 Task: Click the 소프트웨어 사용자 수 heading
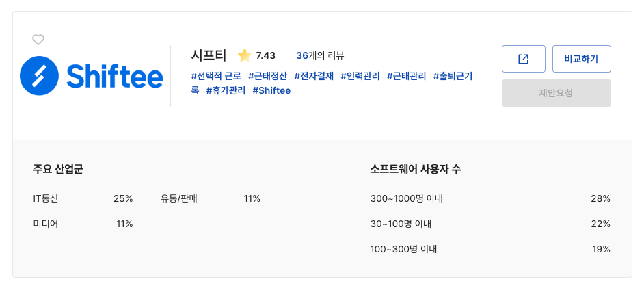pos(415,168)
